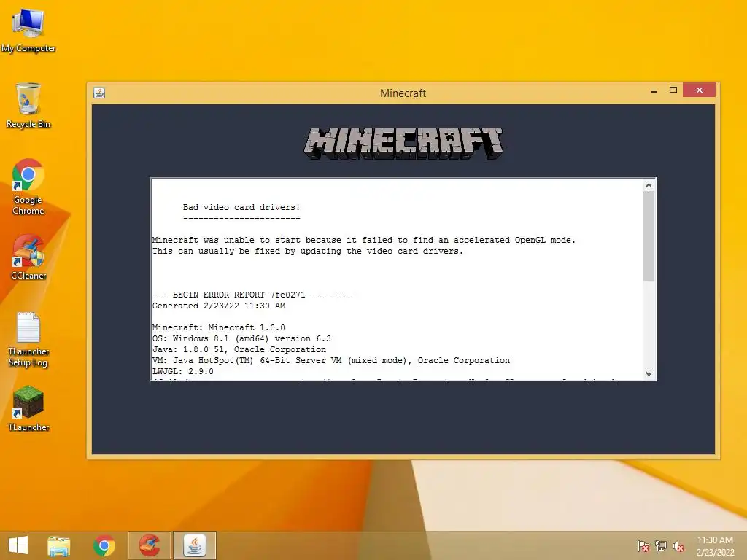This screenshot has width=747, height=560.
Task: Open the My Computer desktop icon
Action: 28,29
